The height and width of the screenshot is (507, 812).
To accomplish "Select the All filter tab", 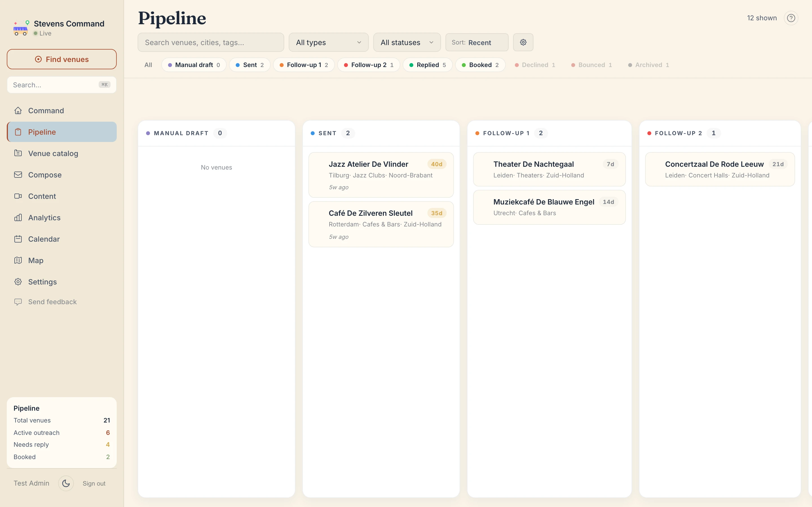I will tap(148, 65).
